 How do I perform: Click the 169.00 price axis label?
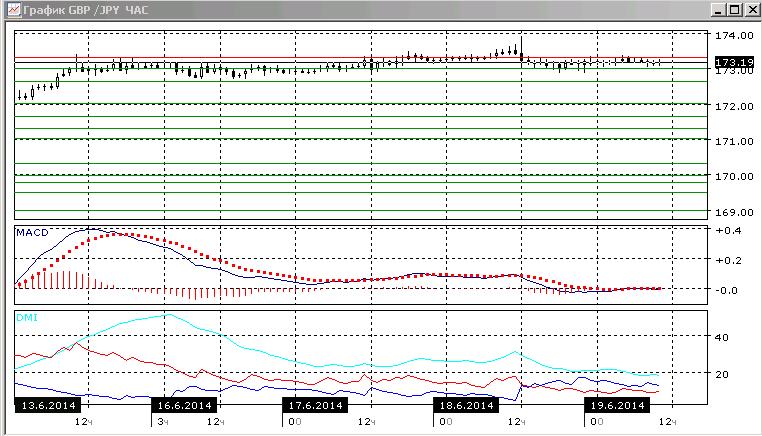point(734,212)
